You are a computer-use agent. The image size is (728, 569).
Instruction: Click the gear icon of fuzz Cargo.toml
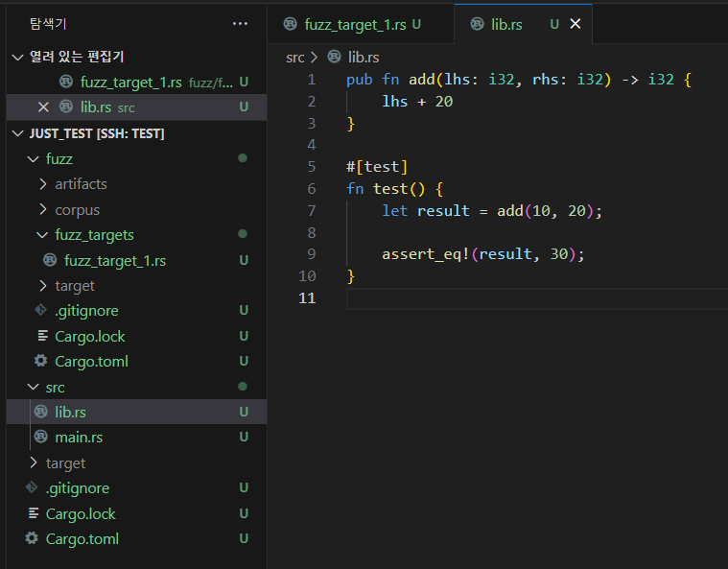tap(40, 362)
